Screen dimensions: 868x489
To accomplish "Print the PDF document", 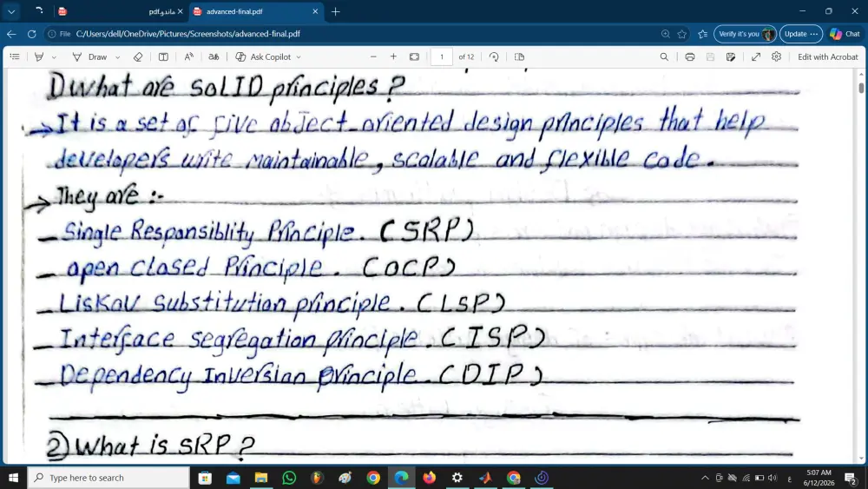I will [690, 56].
